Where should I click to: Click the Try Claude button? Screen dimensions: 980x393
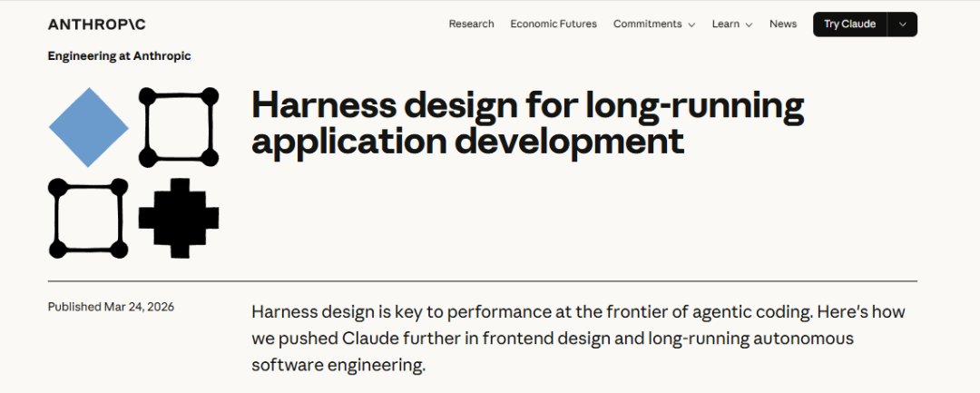849,25
